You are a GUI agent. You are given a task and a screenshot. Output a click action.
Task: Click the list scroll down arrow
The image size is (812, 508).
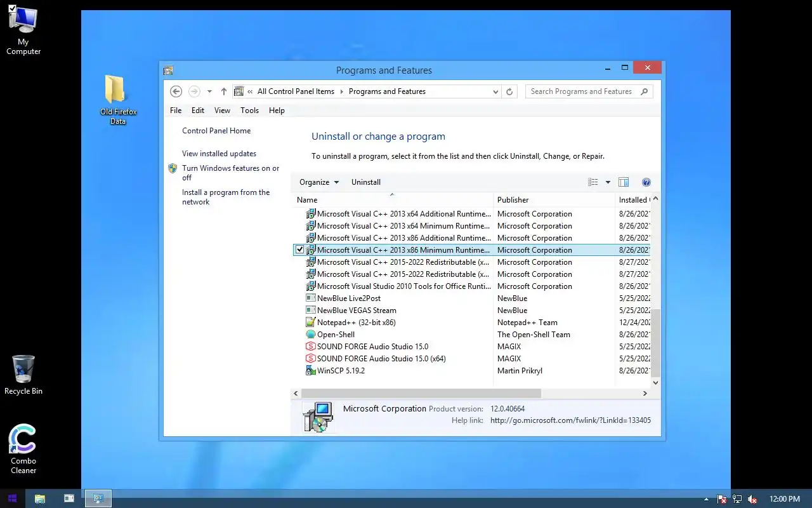[x=655, y=383]
